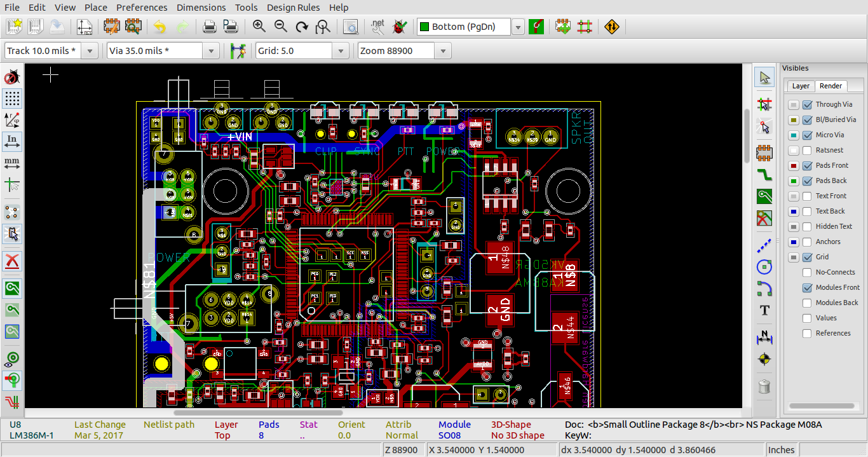Activate the add footprint tool
The width and height of the screenshot is (868, 457).
[x=764, y=153]
